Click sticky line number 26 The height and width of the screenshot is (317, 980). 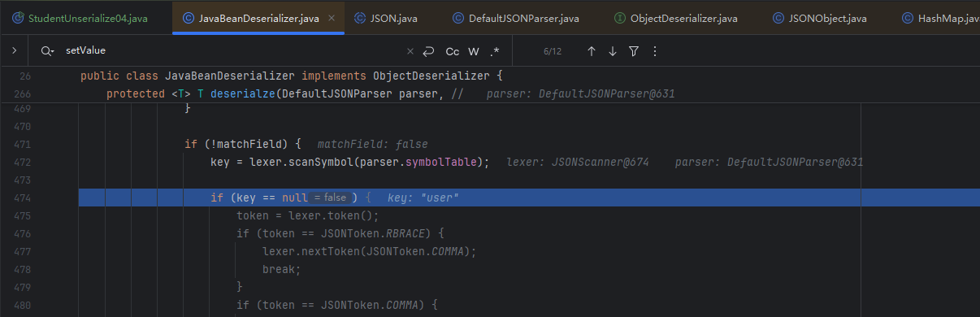[x=24, y=76]
